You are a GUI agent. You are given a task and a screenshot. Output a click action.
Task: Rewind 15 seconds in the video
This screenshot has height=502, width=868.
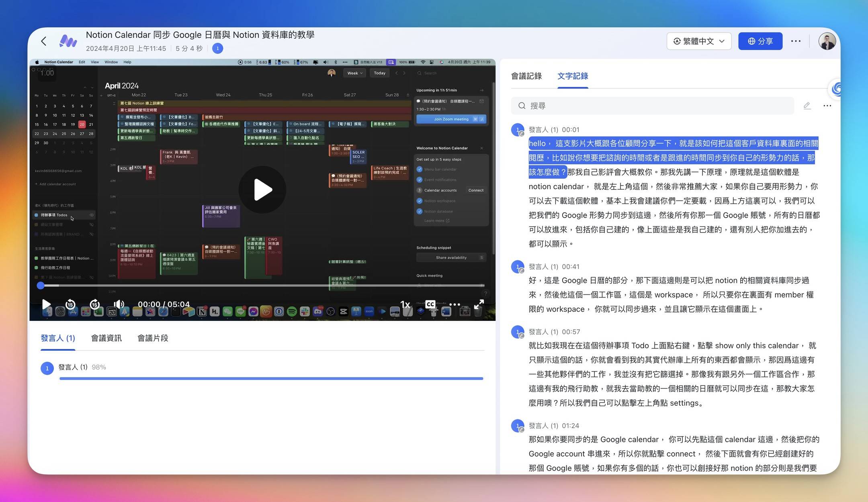[x=70, y=304]
